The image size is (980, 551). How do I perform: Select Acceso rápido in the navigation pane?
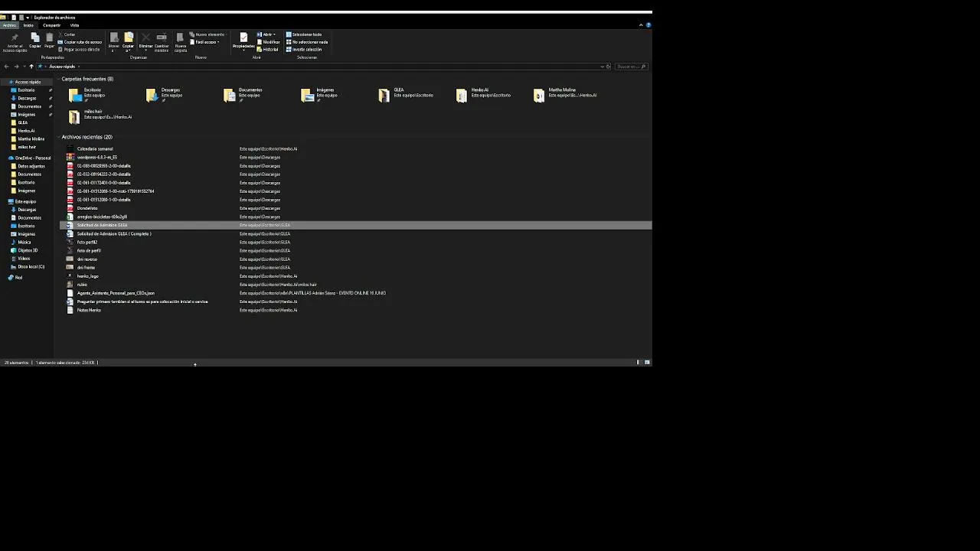point(28,82)
